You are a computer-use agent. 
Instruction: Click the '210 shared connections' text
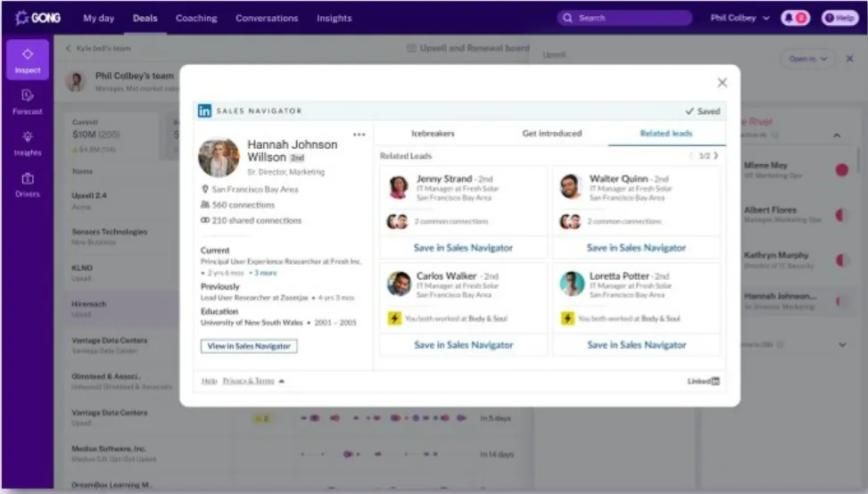[256, 220]
